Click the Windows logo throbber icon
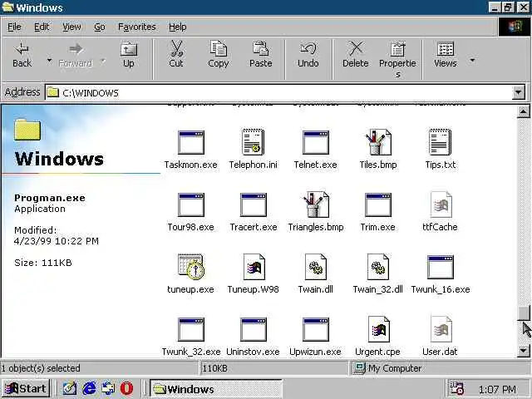The height and width of the screenshot is (399, 532). 515,27
